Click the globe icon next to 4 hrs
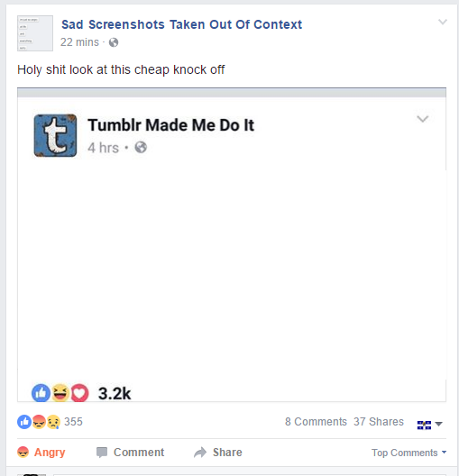The width and height of the screenshot is (459, 476). click(141, 148)
